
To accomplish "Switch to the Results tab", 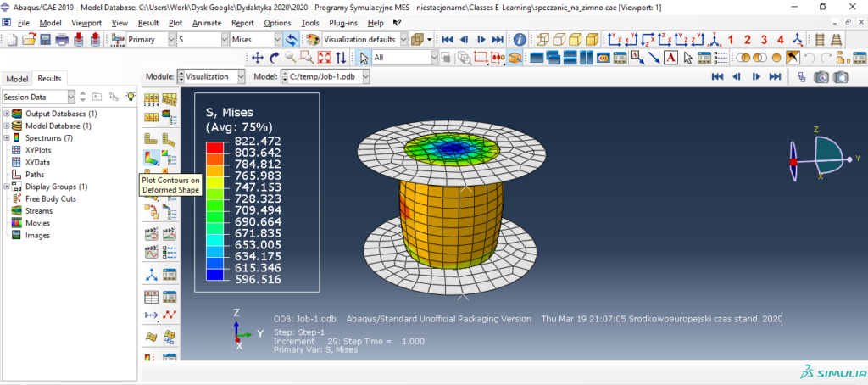I will (49, 79).
